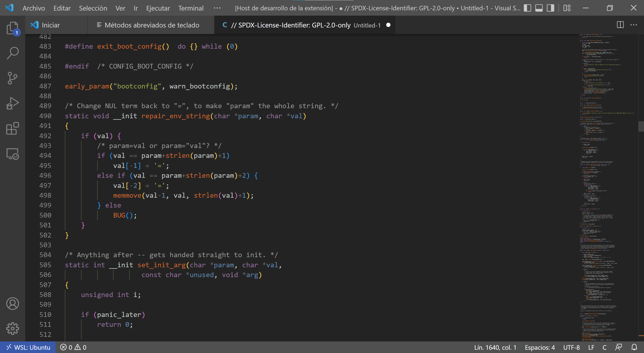
Task: Customize layout button in title bar
Action: (x=567, y=8)
